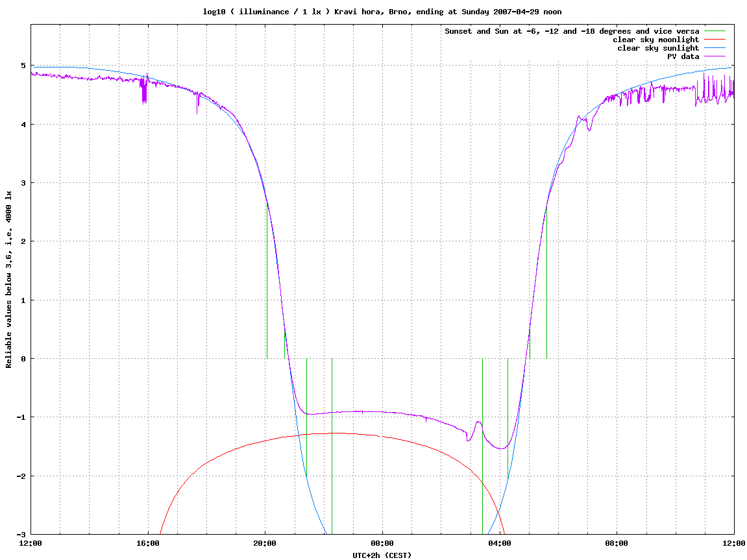Click the blue sunlight legend line sample
This screenshot has height=560, width=747.
point(715,48)
